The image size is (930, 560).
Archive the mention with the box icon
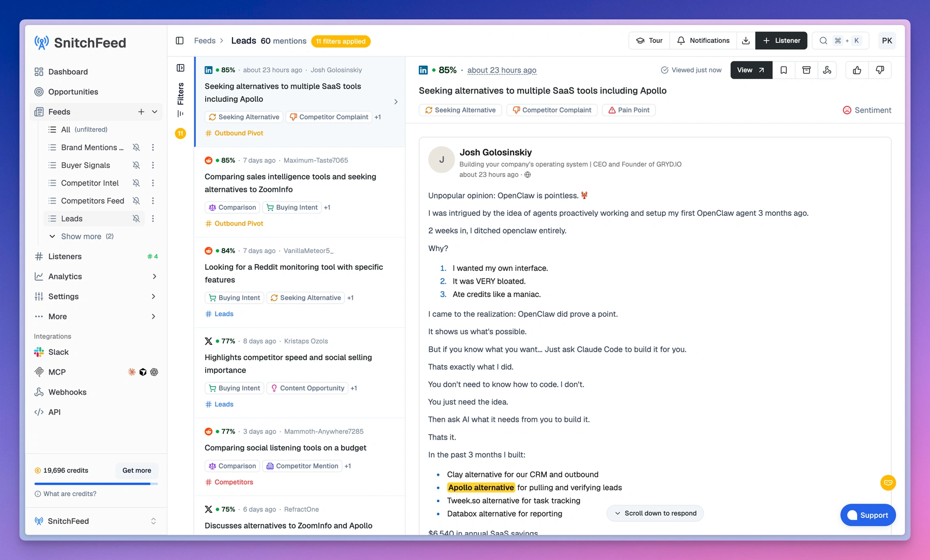pyautogui.click(x=806, y=70)
